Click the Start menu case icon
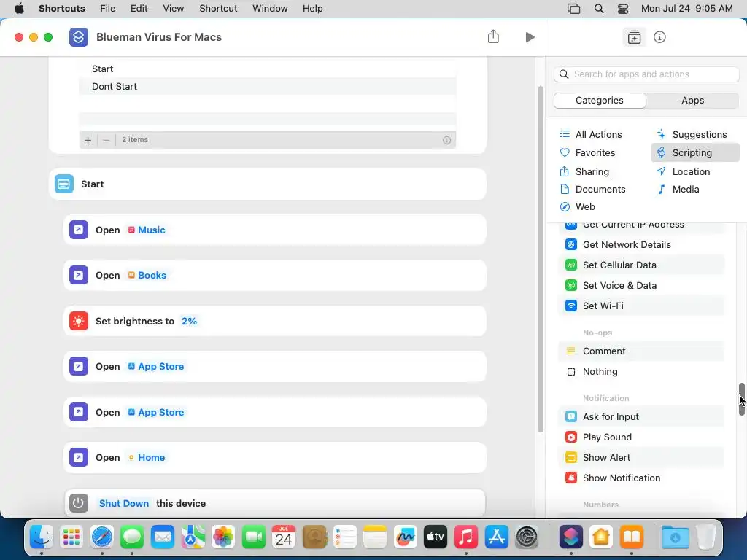 coord(64,184)
